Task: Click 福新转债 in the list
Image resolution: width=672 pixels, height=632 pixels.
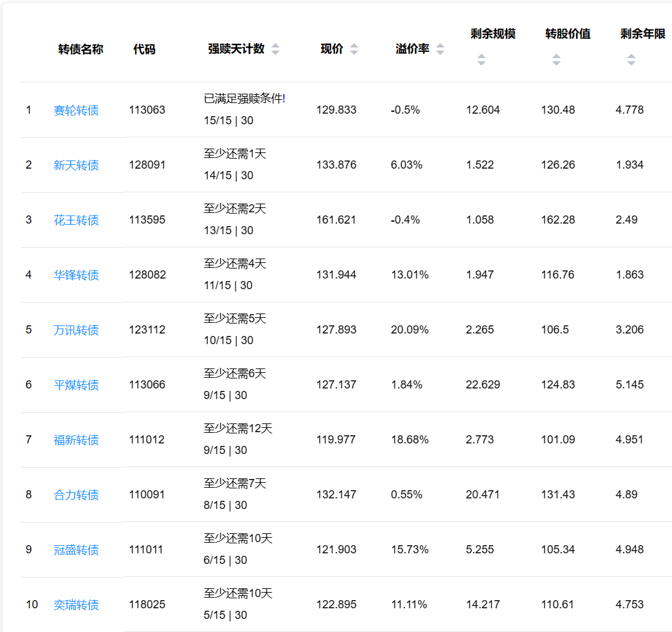Action: [x=76, y=440]
